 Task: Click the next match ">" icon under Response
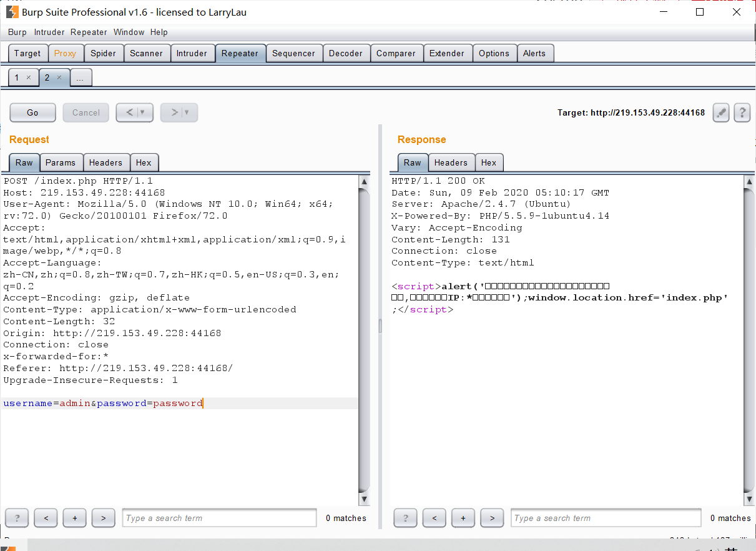[x=492, y=518]
